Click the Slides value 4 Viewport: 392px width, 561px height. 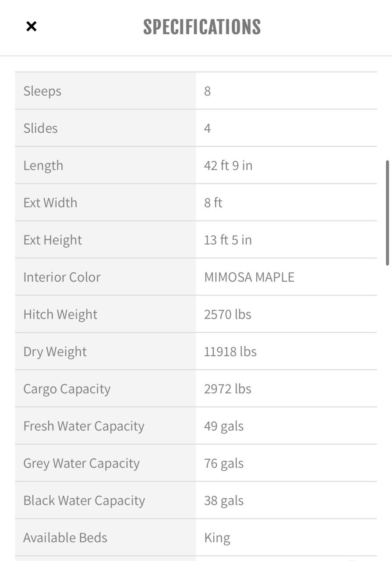pos(207,128)
